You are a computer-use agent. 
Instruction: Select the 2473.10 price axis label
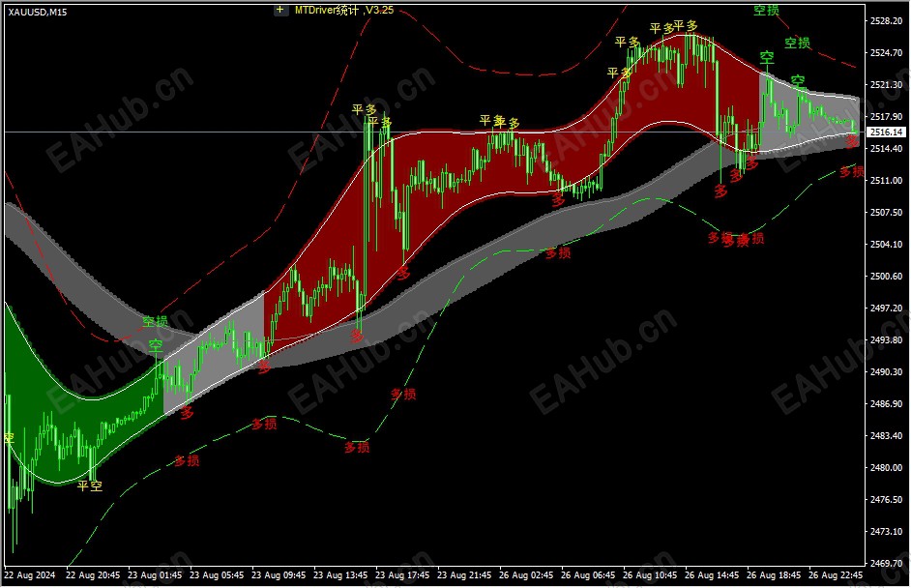coord(886,532)
